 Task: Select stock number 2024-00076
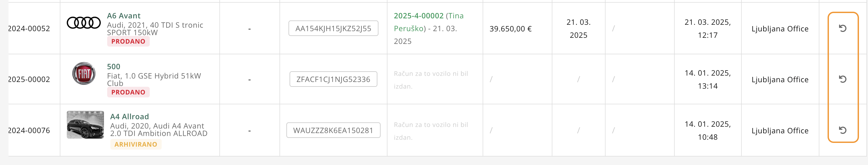pyautogui.click(x=29, y=131)
